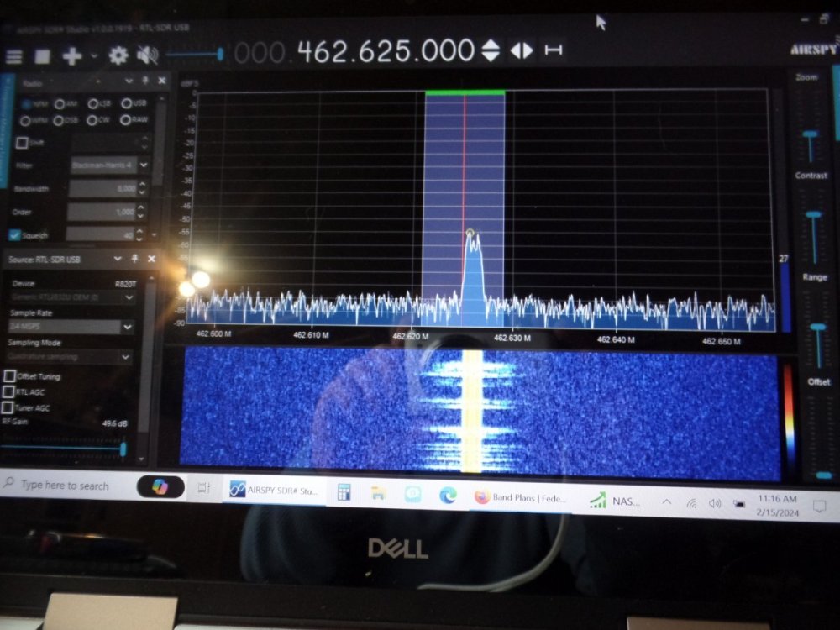The height and width of the screenshot is (630, 840).
Task: Close the Source: RTL-SDR USB panel
Action: click(151, 259)
